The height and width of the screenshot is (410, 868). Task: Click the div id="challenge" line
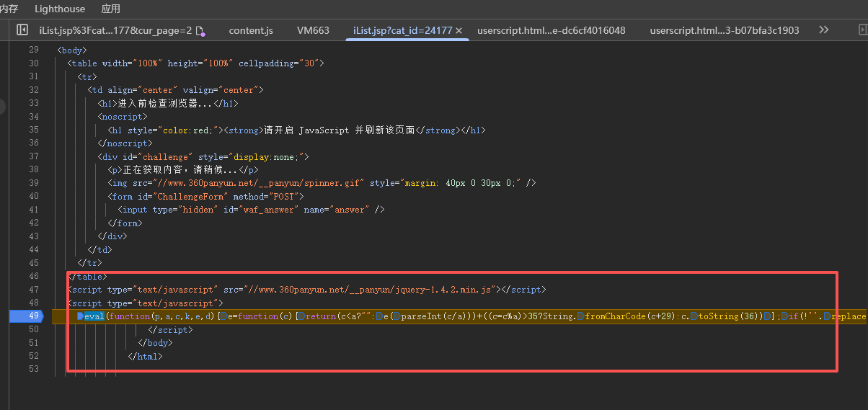point(203,157)
